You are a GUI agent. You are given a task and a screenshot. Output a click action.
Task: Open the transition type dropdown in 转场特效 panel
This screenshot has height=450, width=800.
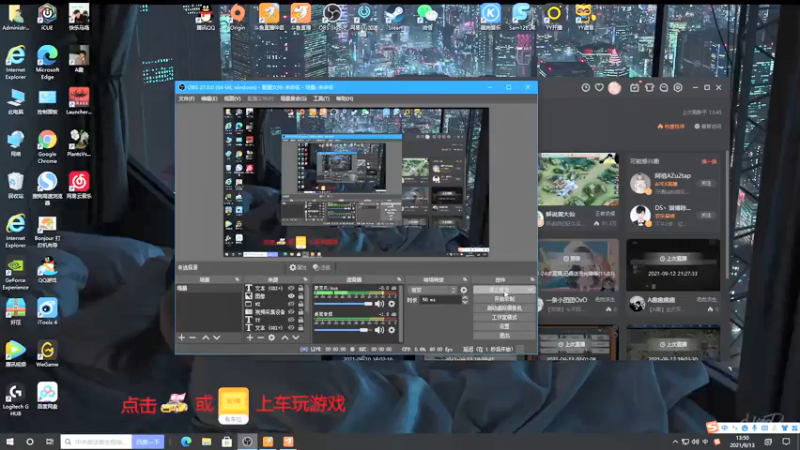click(x=433, y=290)
